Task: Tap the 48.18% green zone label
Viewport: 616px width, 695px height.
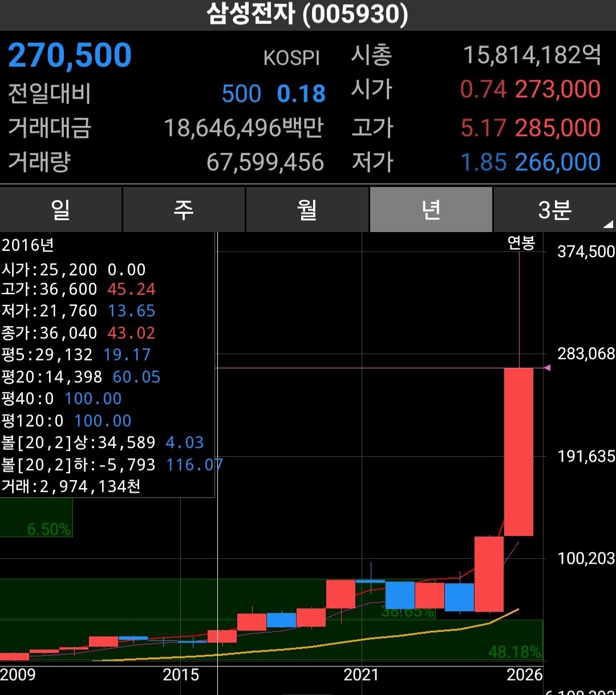Action: tap(514, 651)
